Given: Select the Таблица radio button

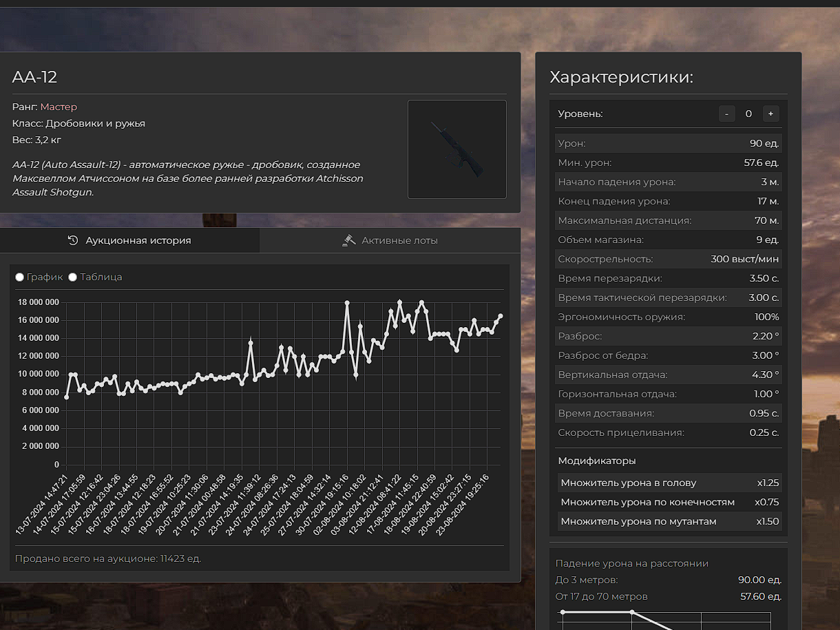Looking at the screenshot, I should coord(73,277).
